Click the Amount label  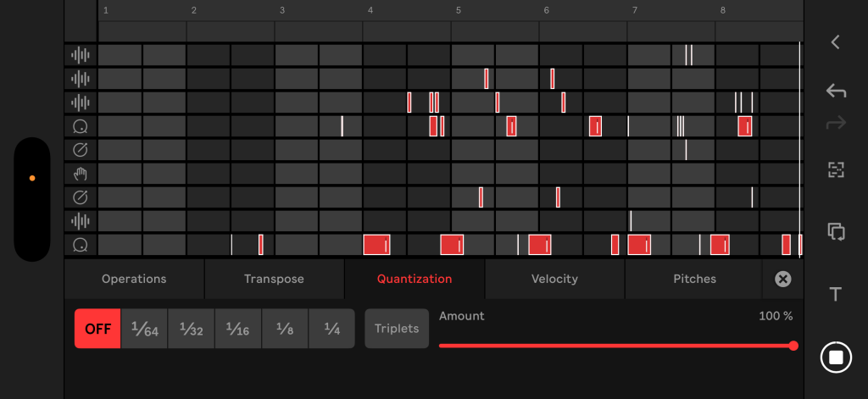462,316
